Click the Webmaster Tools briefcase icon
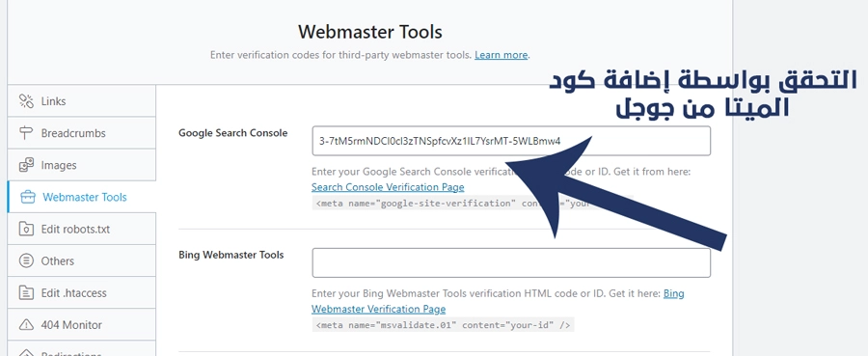This screenshot has width=868, height=356. (x=28, y=197)
